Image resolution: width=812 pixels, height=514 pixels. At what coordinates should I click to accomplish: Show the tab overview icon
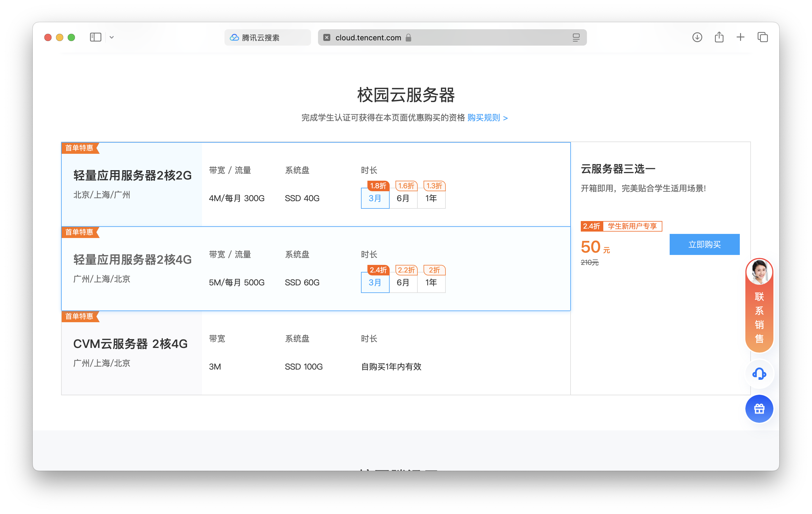(x=762, y=37)
